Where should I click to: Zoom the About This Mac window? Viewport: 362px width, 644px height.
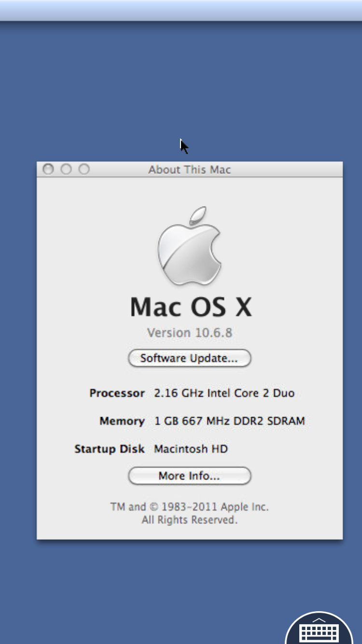(x=84, y=169)
